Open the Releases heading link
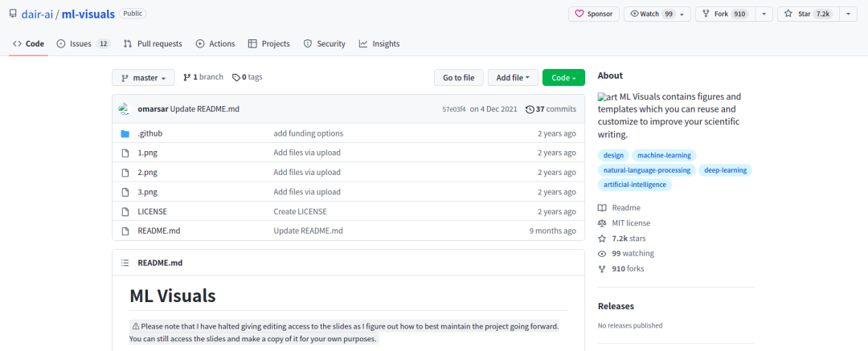The height and width of the screenshot is (351, 868). (616, 306)
